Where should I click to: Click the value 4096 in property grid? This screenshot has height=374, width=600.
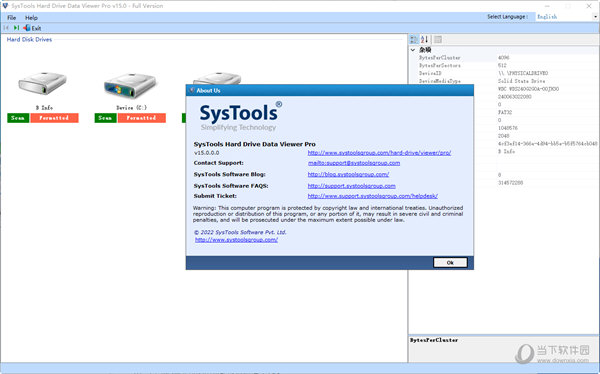[x=504, y=58]
